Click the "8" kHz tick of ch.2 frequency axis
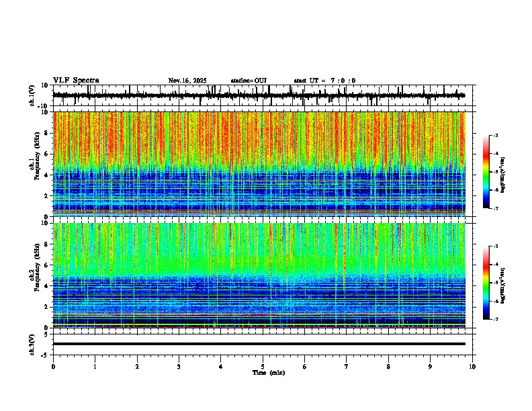 [46, 244]
